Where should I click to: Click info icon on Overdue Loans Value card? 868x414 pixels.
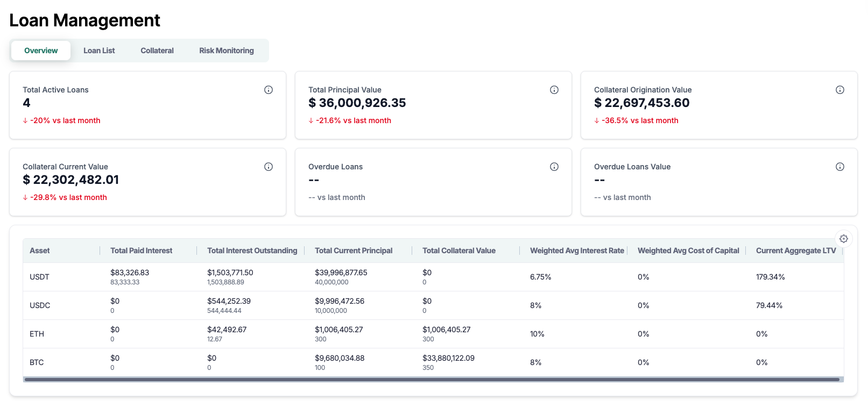point(840,167)
